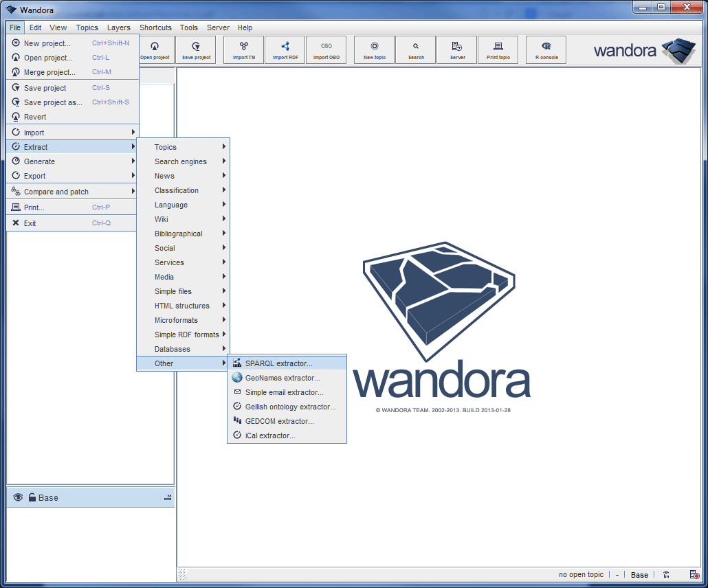Open a project using the toolbar icon

[x=155, y=49]
